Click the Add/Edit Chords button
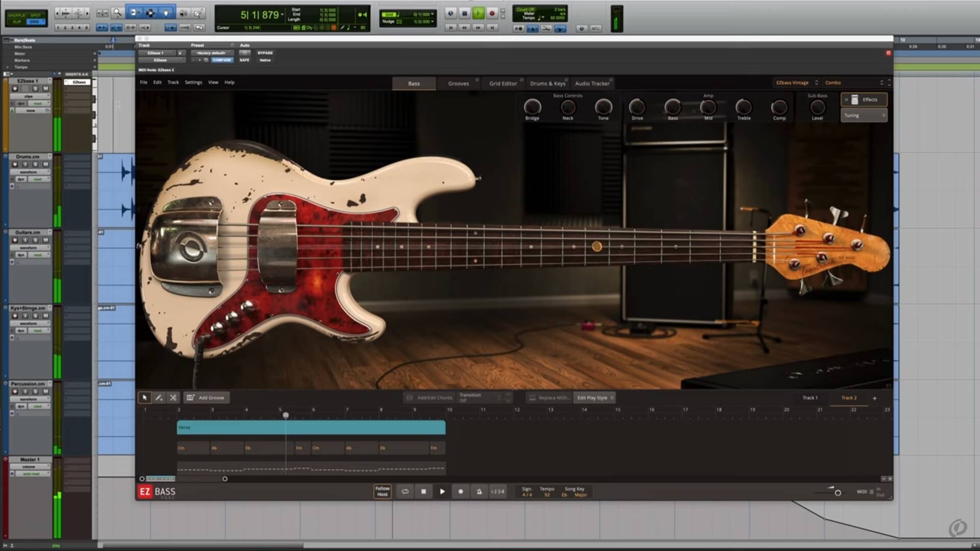This screenshot has width=980, height=551. 429,397
